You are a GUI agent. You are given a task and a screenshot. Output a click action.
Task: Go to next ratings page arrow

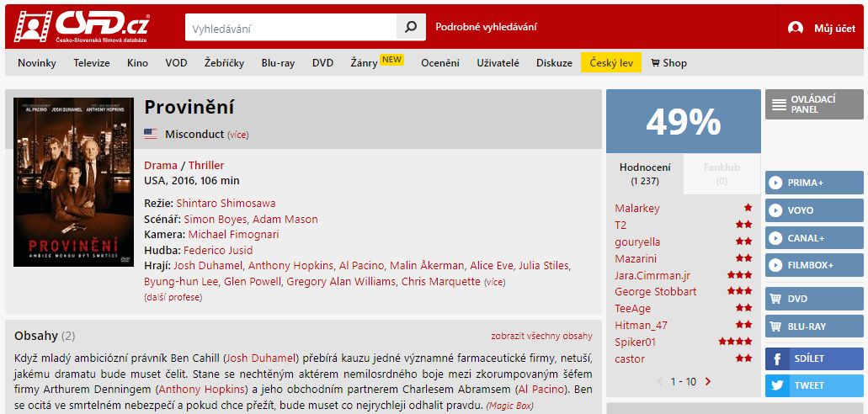[708, 381]
